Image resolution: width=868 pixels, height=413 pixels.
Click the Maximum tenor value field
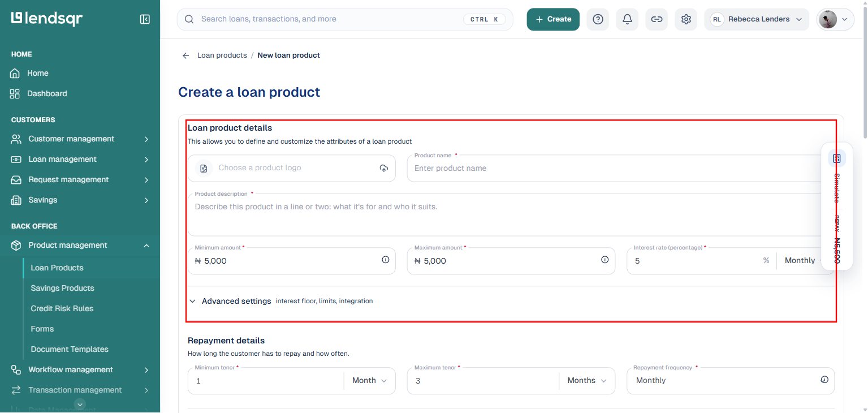[483, 381]
